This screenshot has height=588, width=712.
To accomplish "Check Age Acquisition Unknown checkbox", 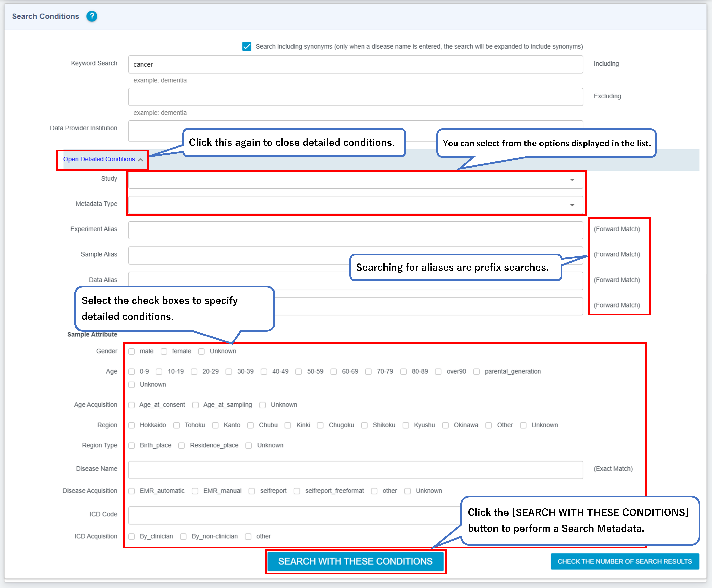I will coord(263,405).
